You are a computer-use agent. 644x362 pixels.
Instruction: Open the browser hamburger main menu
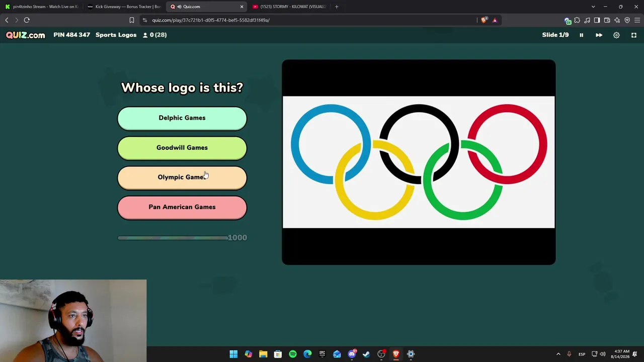637,20
